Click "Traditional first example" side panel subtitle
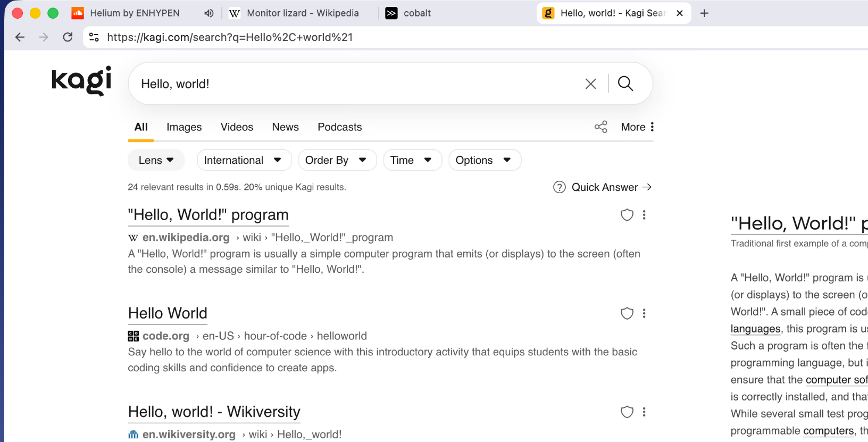 [799, 244]
